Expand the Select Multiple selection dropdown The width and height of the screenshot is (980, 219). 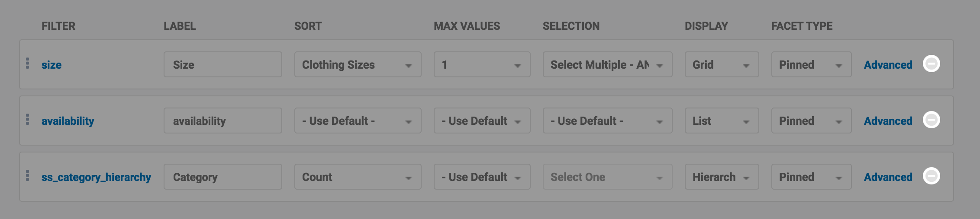tap(607, 65)
